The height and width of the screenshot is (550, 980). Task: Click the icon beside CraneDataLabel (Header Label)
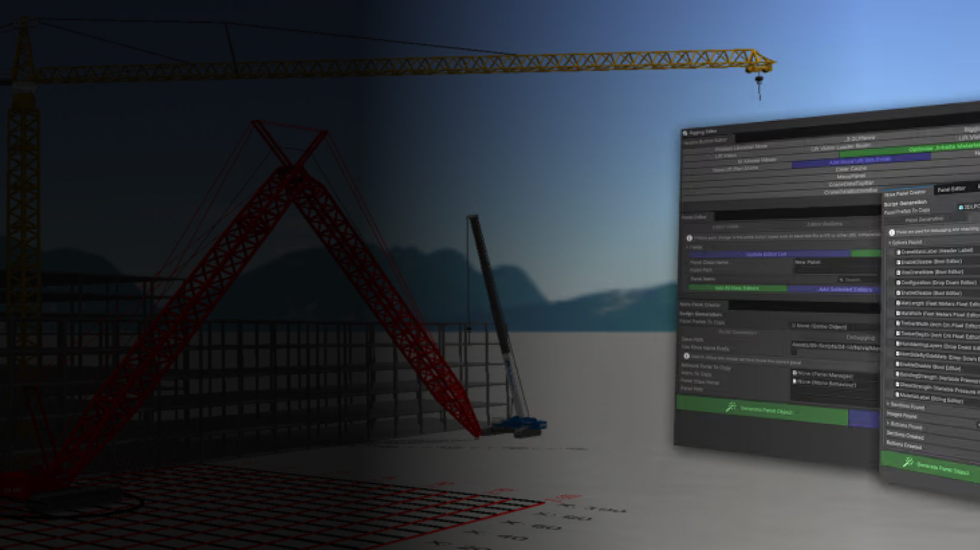[898, 252]
